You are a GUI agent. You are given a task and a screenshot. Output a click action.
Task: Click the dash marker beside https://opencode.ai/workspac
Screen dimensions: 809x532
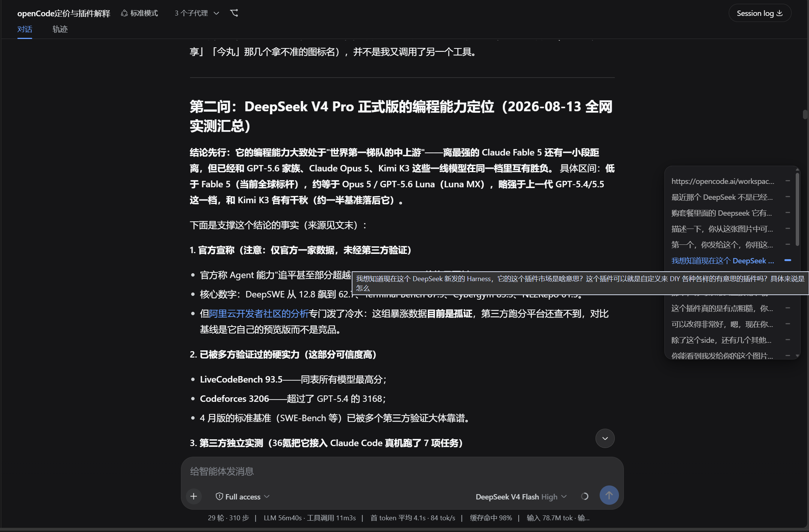pos(788,181)
